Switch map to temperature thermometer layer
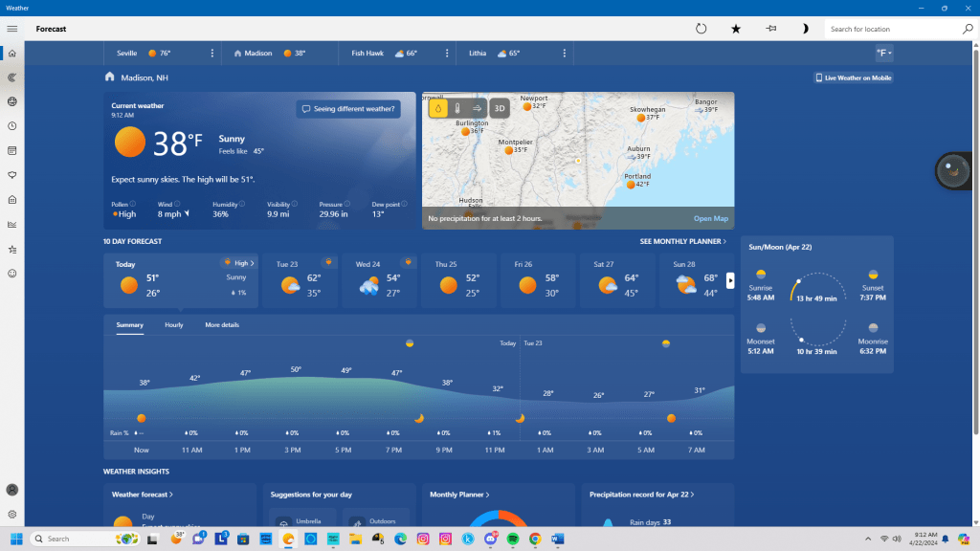This screenshot has height=551, width=980. pos(457,108)
